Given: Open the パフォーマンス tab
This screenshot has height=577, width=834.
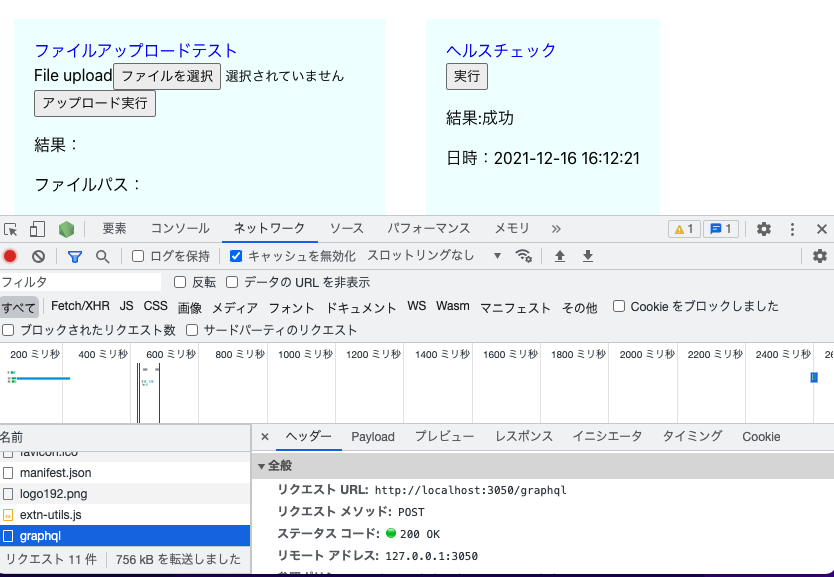Looking at the screenshot, I should click(428, 229).
